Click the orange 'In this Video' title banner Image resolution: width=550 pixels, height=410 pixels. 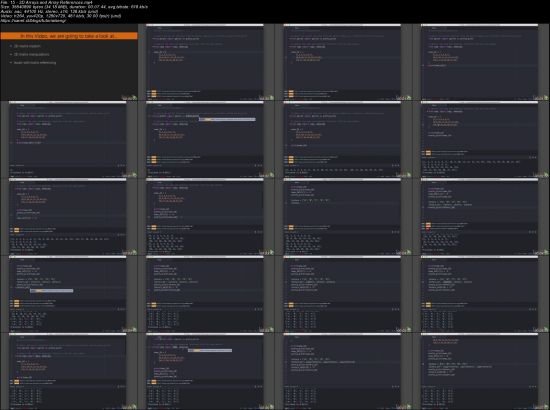point(69,36)
